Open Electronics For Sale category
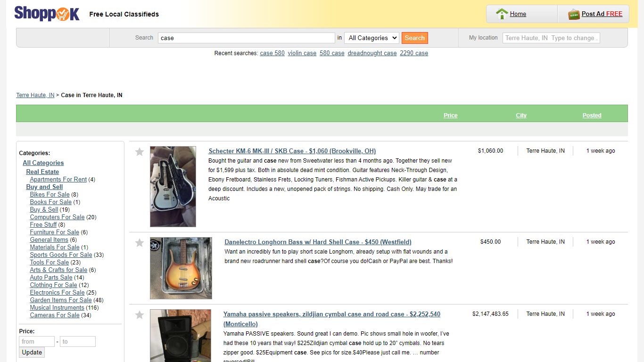The image size is (644, 362). (x=57, y=293)
